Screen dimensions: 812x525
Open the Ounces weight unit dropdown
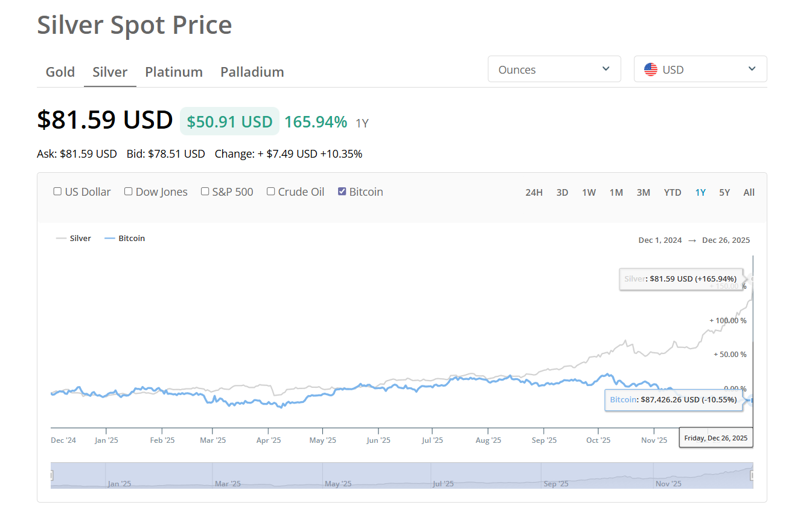pyautogui.click(x=554, y=69)
